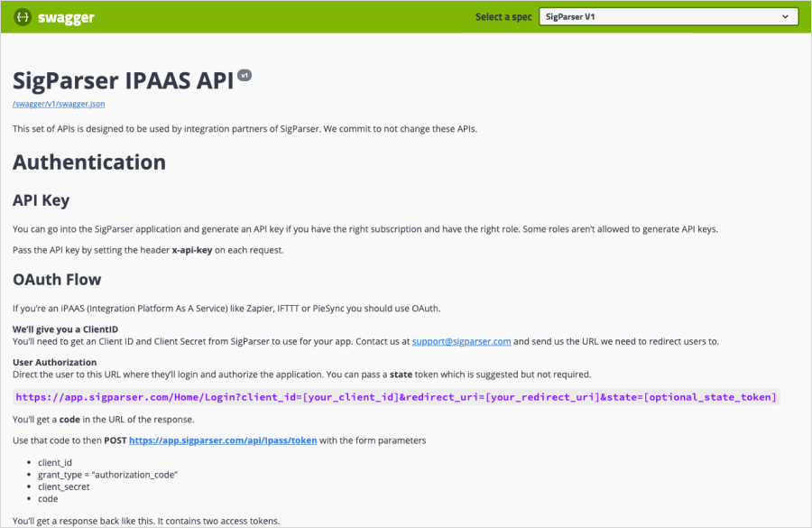
Task: Open the app.sigparser.com/api/Ipass/token link
Action: [x=223, y=440]
